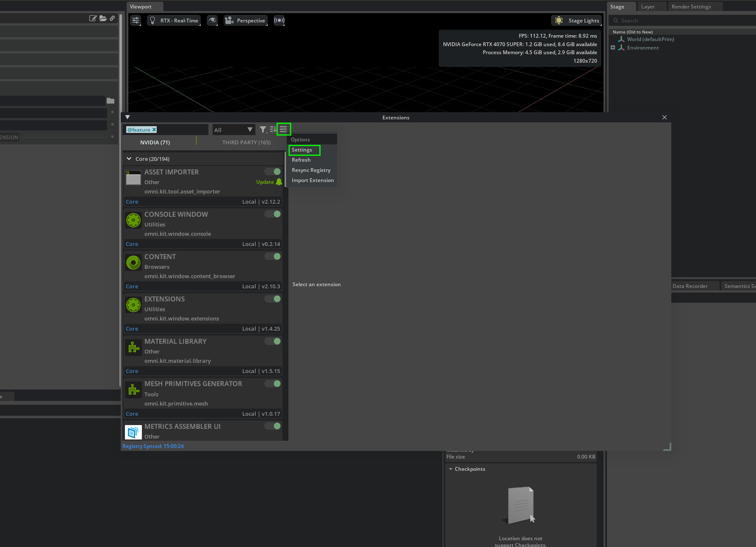756x547 pixels.
Task: Click the Content browser extension icon
Action: (x=133, y=262)
